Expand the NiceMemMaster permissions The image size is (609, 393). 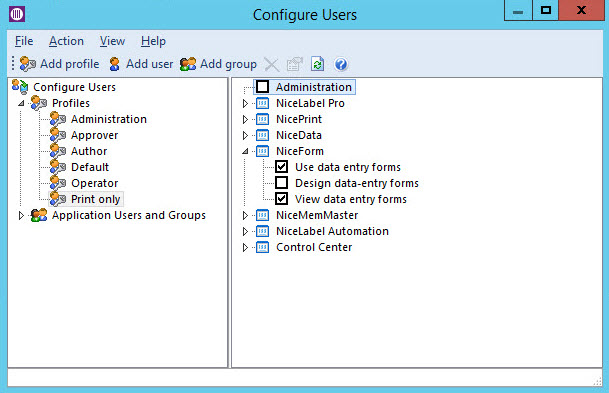click(245, 215)
